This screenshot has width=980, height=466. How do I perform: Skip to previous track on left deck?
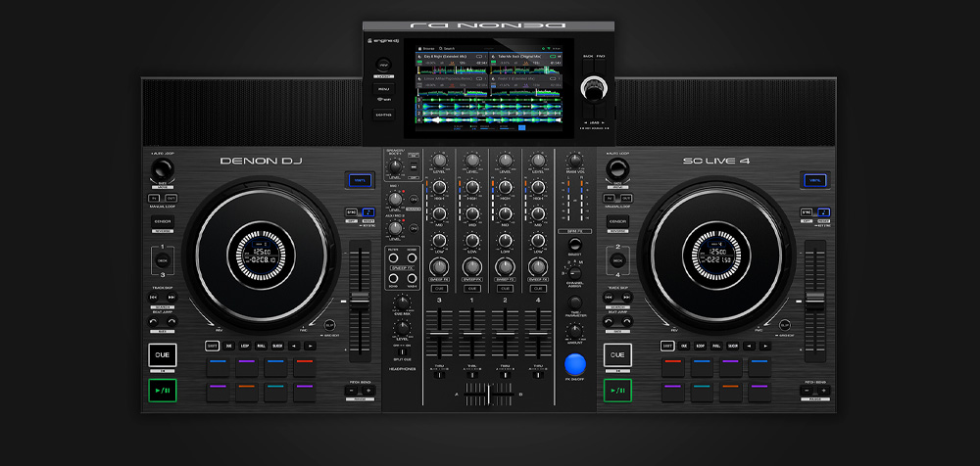click(x=154, y=298)
